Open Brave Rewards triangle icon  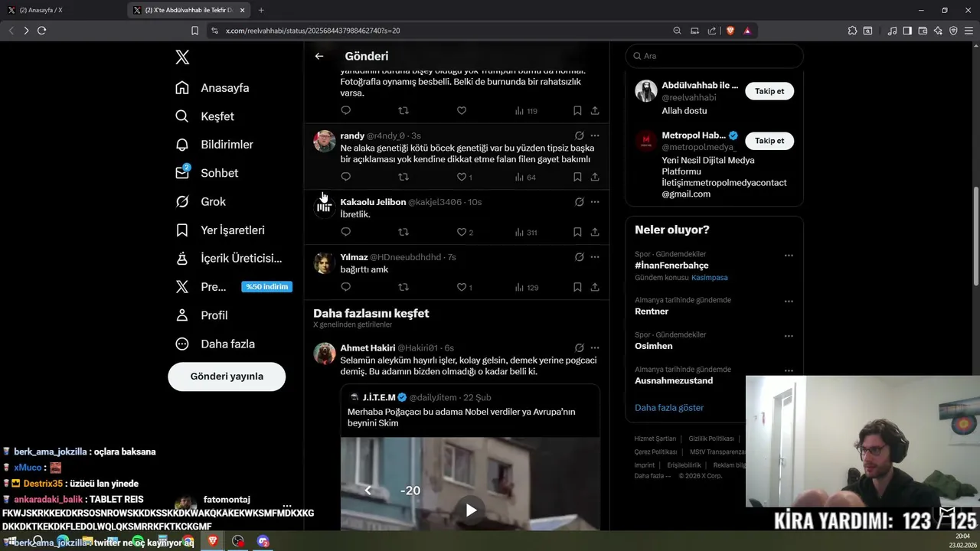[x=747, y=31]
